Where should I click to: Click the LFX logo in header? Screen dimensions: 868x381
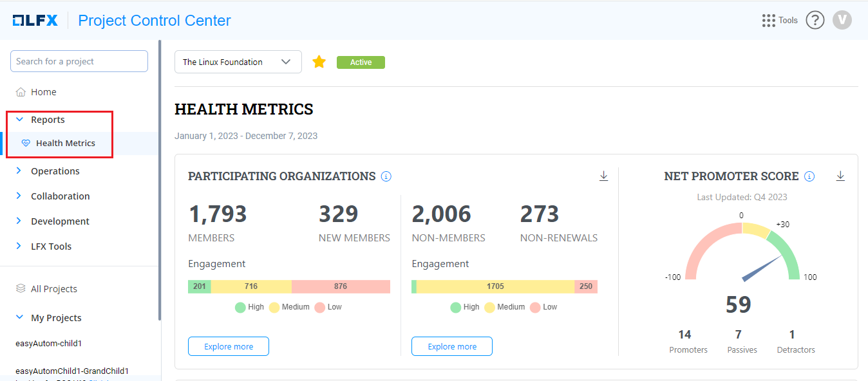(x=35, y=21)
